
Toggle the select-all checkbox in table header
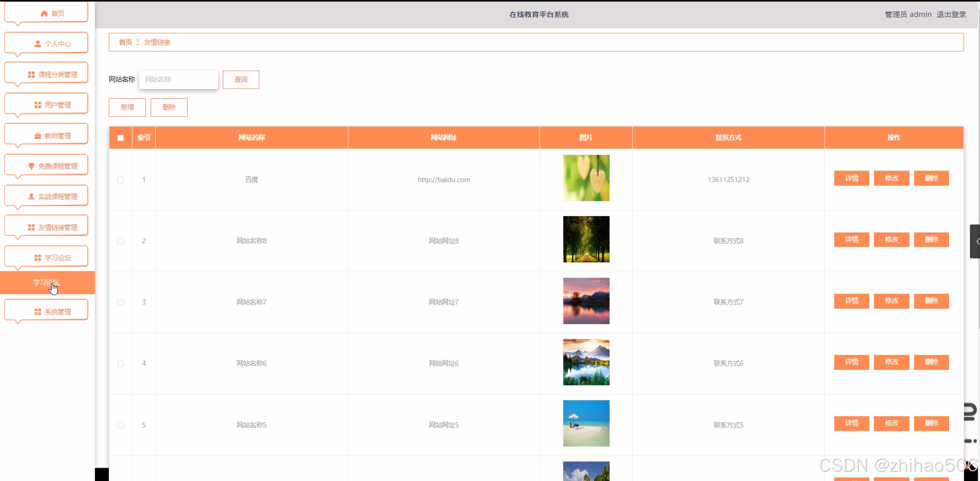(x=121, y=138)
